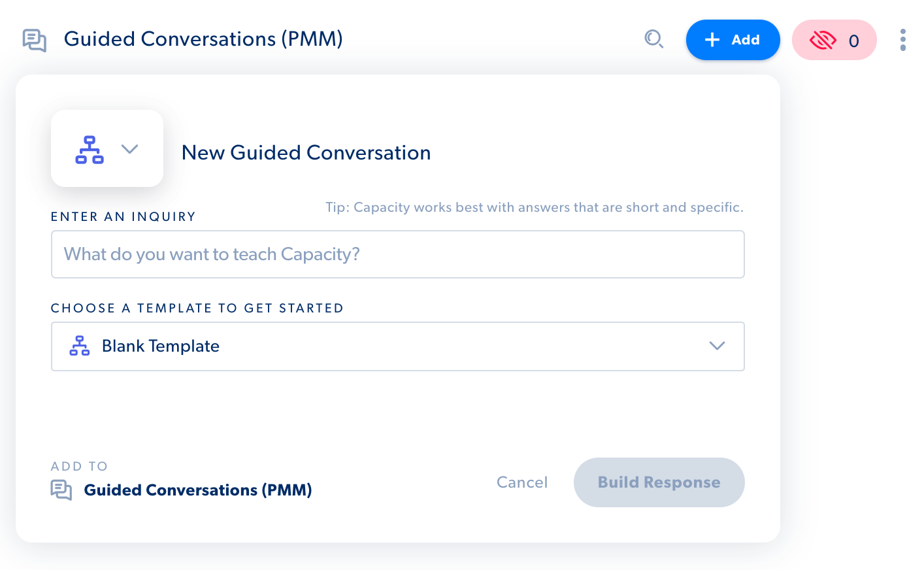Expand the response type chevron dropdown

tap(130, 149)
